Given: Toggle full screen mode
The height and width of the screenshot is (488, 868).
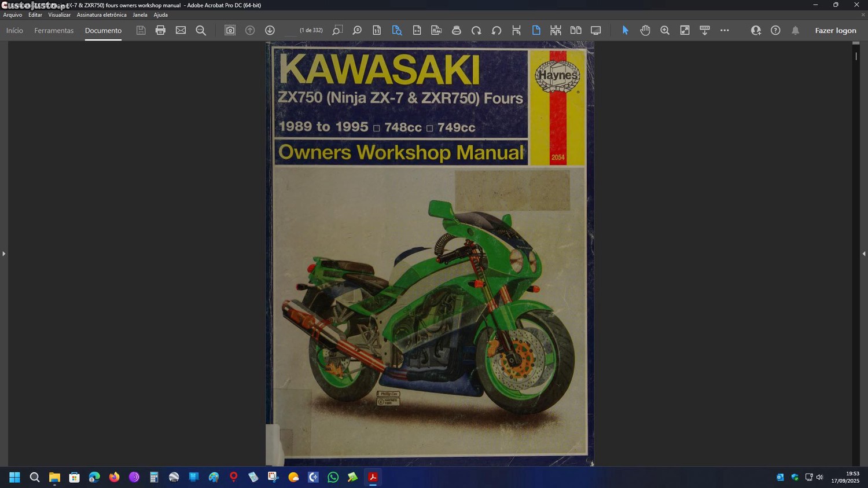Looking at the screenshot, I should [595, 30].
